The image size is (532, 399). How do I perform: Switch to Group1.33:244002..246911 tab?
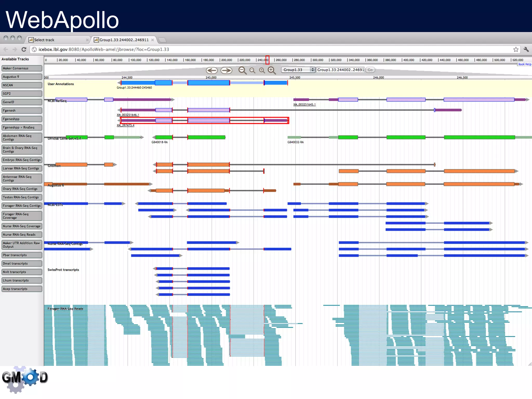click(x=124, y=40)
